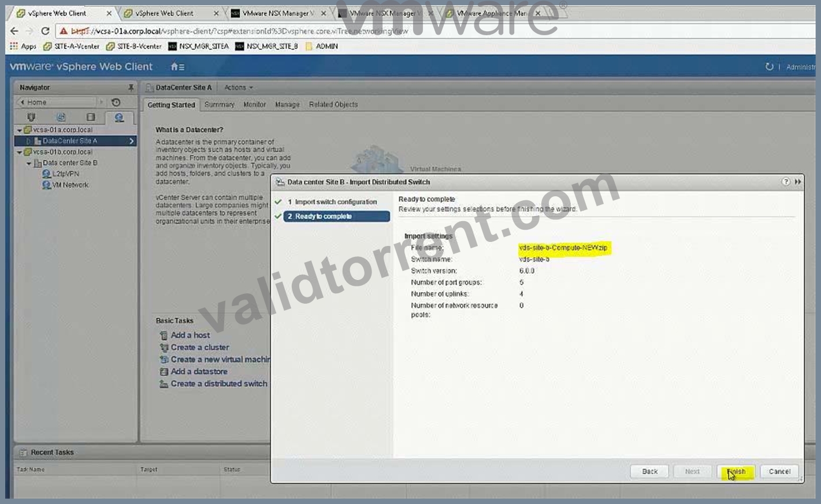
Task: Click the Create a distributed switch icon
Action: tap(164, 384)
